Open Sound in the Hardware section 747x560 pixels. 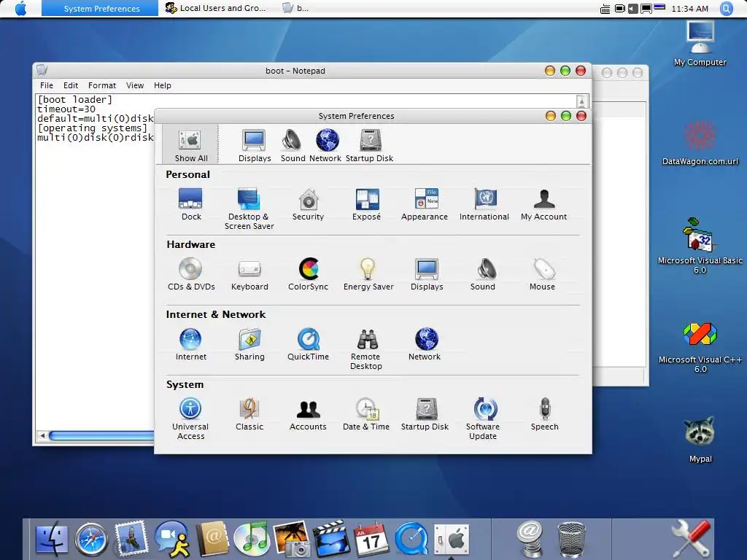pos(483,274)
